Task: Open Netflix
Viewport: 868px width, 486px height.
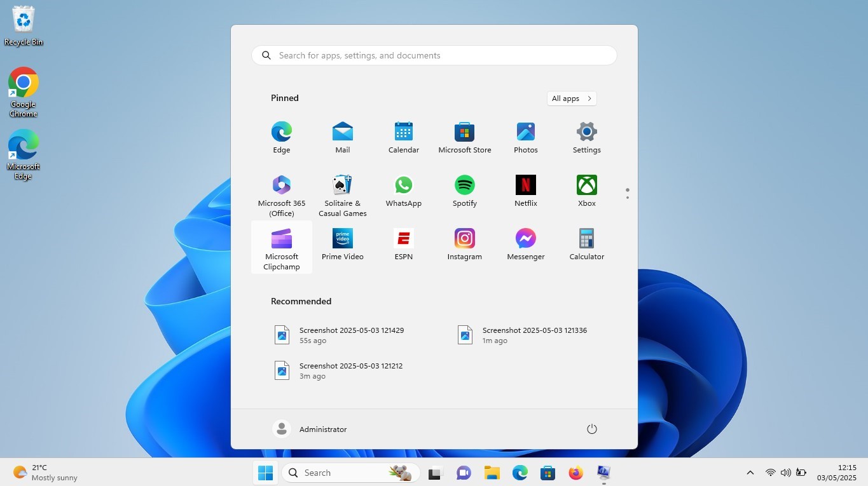Action: click(x=526, y=191)
